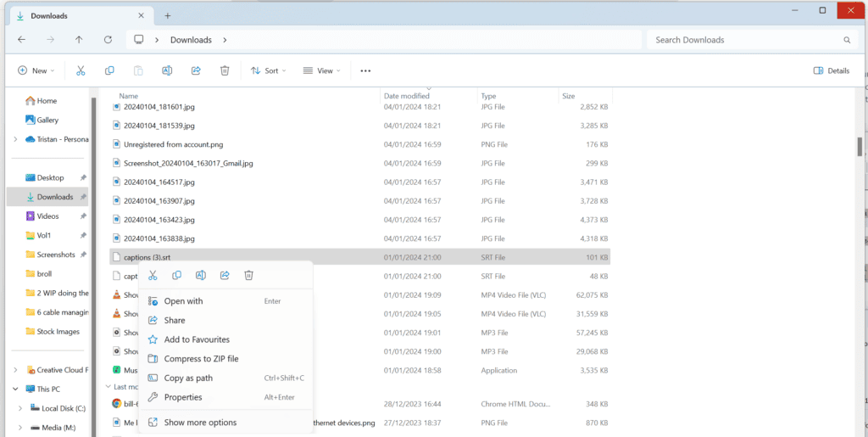This screenshot has height=437, width=868.
Task: Collapse the Last month group
Action: pos(108,387)
